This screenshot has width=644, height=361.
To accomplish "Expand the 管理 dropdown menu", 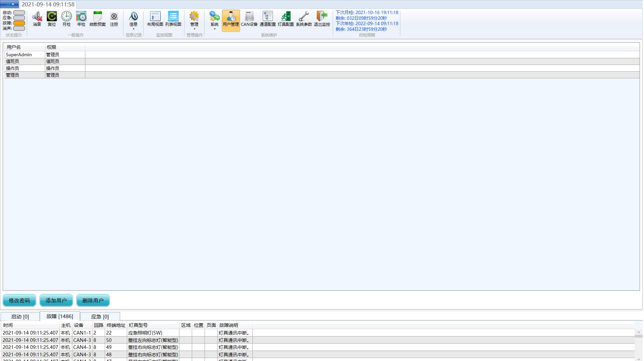I will pos(194,21).
